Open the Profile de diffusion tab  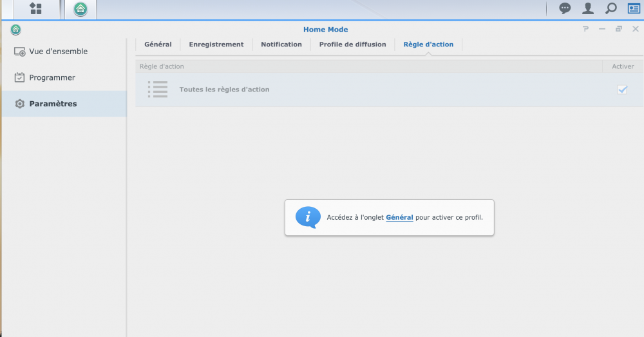click(x=352, y=44)
